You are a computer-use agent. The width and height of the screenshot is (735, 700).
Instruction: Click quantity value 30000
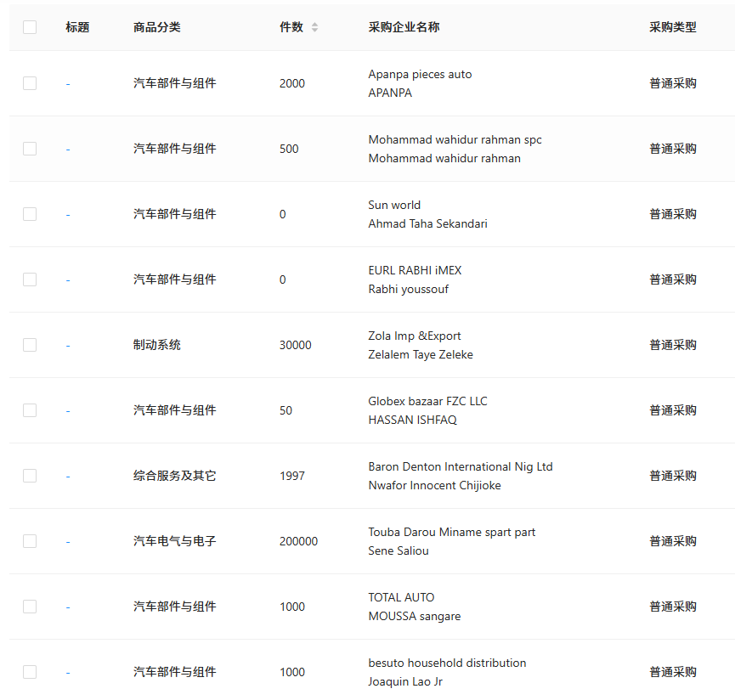(296, 345)
